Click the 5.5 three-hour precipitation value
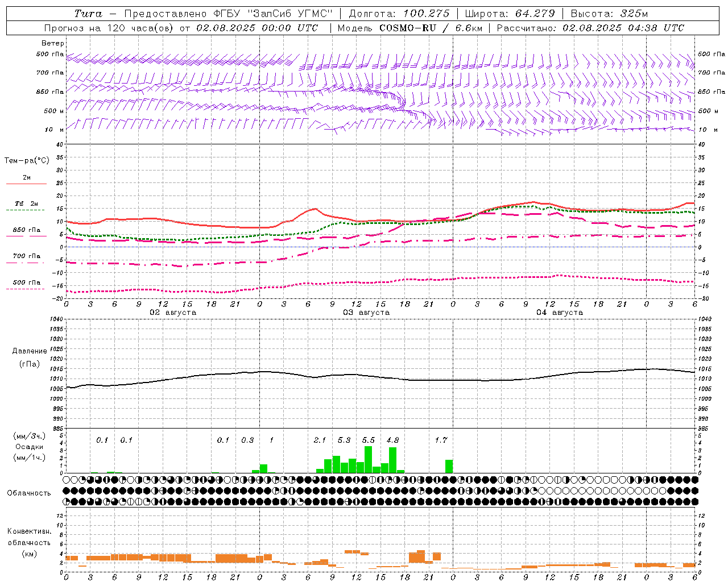 pyautogui.click(x=368, y=440)
